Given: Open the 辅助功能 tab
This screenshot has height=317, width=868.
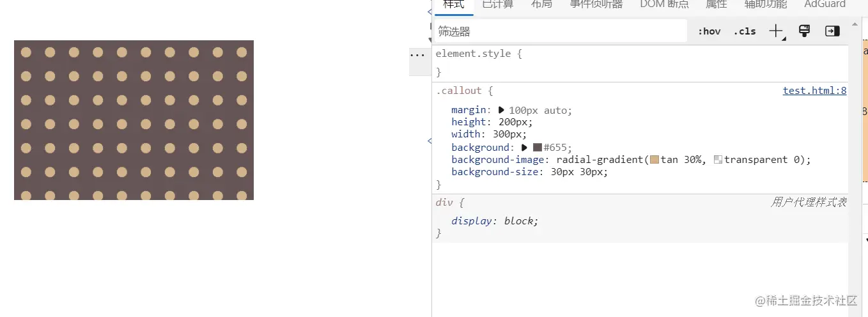Looking at the screenshot, I should (x=765, y=5).
